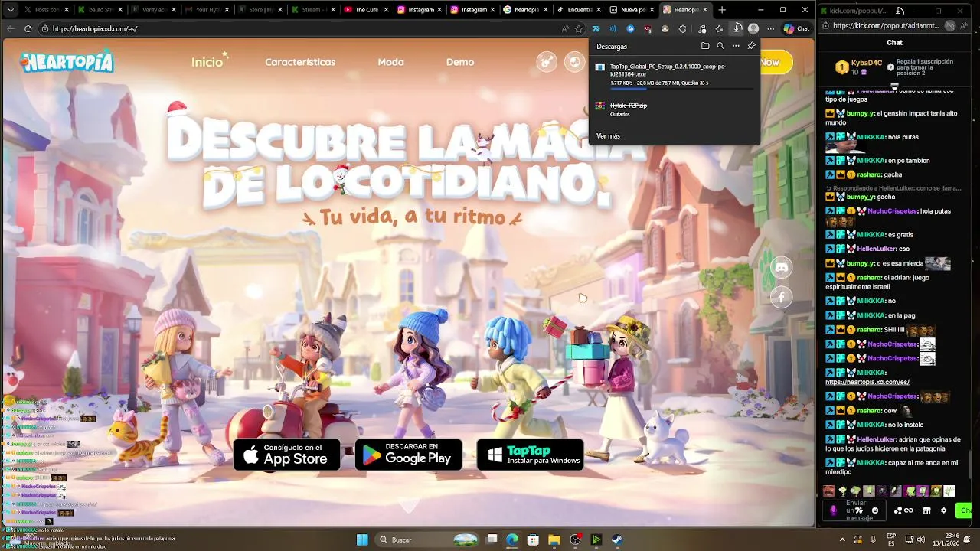The image size is (980, 551).
Task: Open Edge extensions puzzle icon
Action: (x=682, y=28)
